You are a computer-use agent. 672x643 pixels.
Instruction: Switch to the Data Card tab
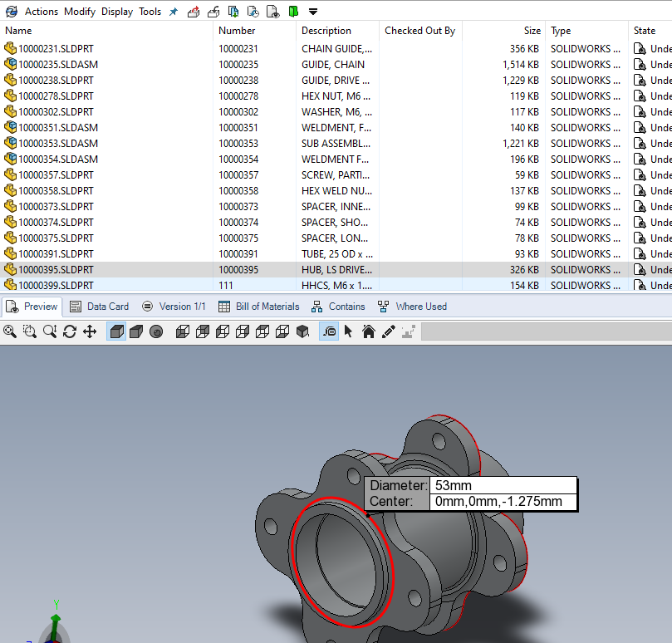100,307
